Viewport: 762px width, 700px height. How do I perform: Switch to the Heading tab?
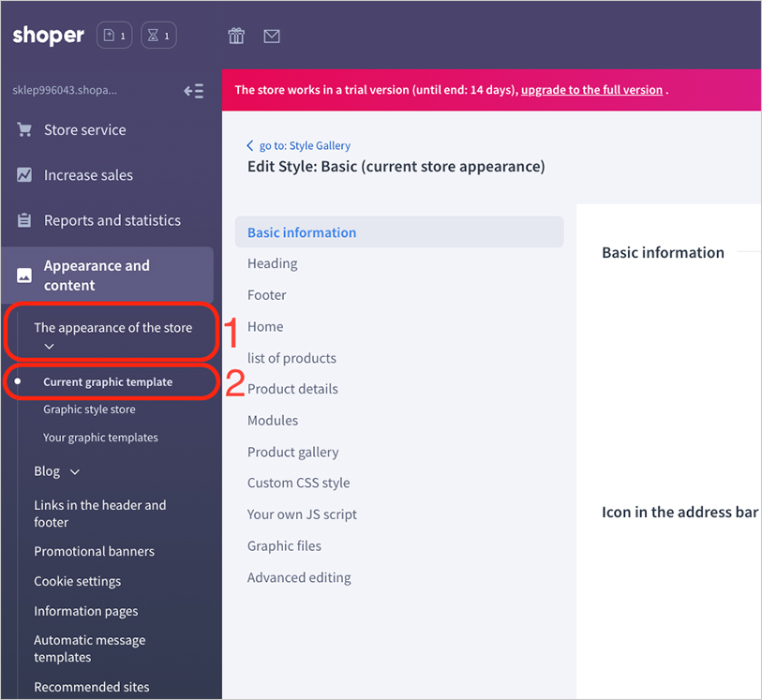point(272,263)
